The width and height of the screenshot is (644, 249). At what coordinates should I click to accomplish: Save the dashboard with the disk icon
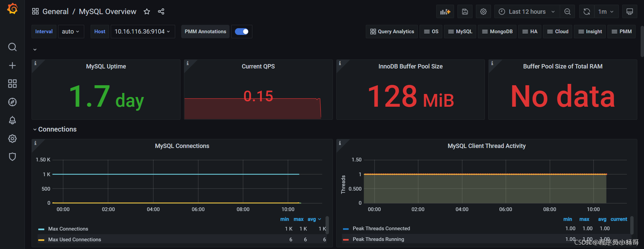pos(465,12)
